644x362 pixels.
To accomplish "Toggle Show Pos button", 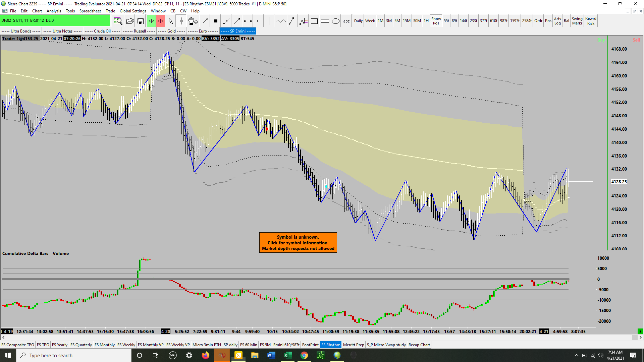I will 436,21.
